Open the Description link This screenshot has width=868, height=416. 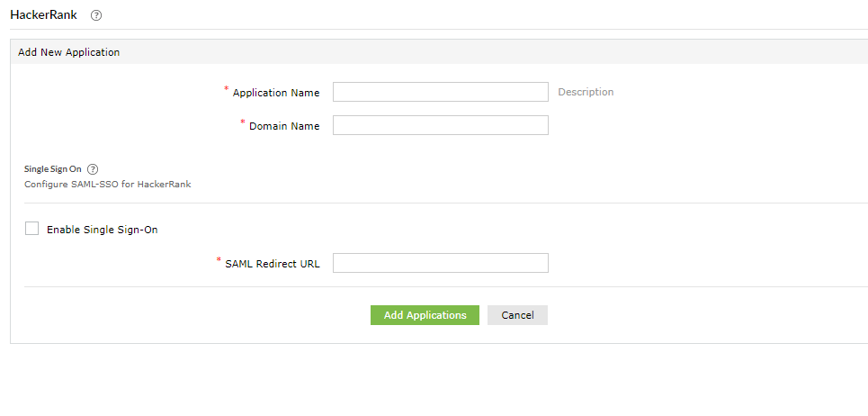click(x=586, y=92)
